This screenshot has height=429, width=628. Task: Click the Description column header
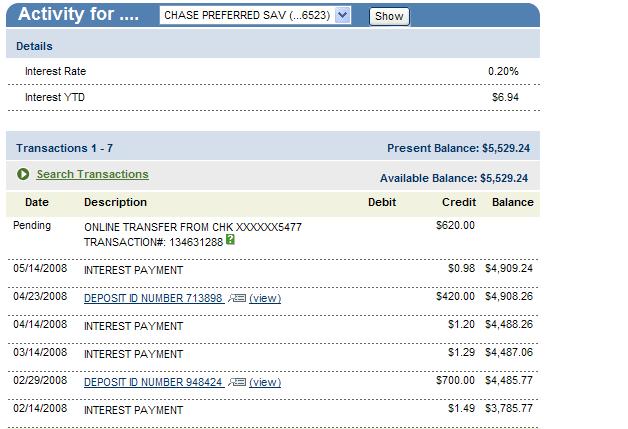point(115,202)
